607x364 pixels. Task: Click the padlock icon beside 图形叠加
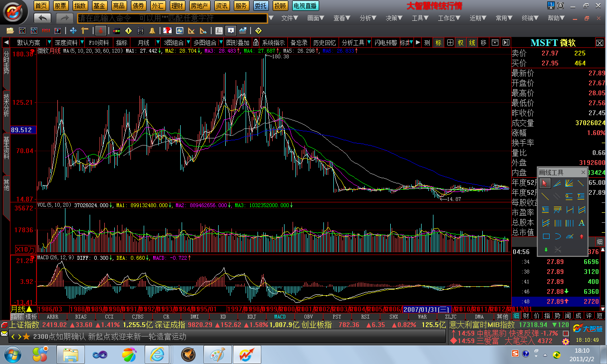tap(256, 43)
